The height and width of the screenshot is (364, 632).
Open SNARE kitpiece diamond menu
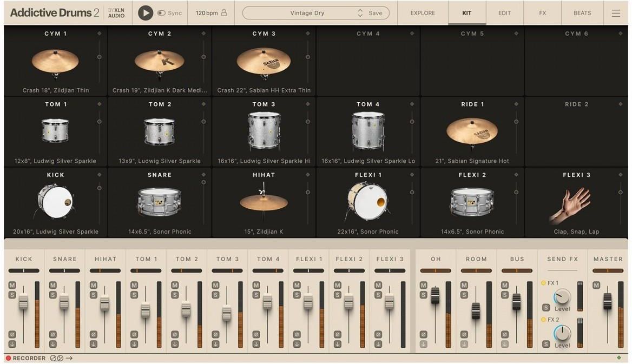click(203, 175)
